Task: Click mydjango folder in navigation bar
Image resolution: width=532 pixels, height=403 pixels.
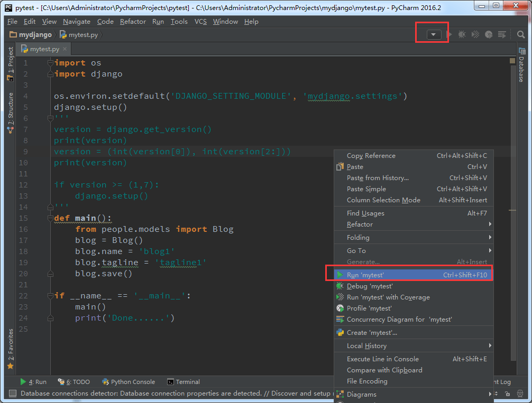Action: 31,34
